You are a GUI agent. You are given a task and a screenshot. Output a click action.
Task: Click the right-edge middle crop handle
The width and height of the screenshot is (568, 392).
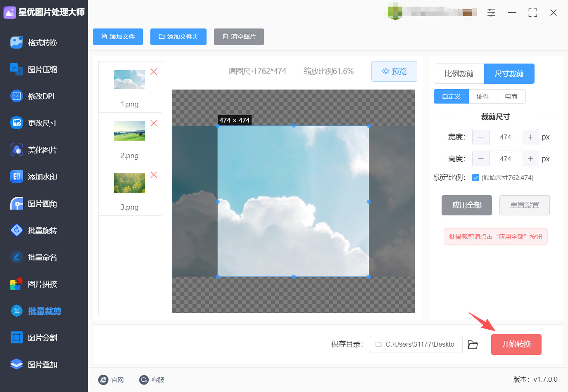(369, 202)
